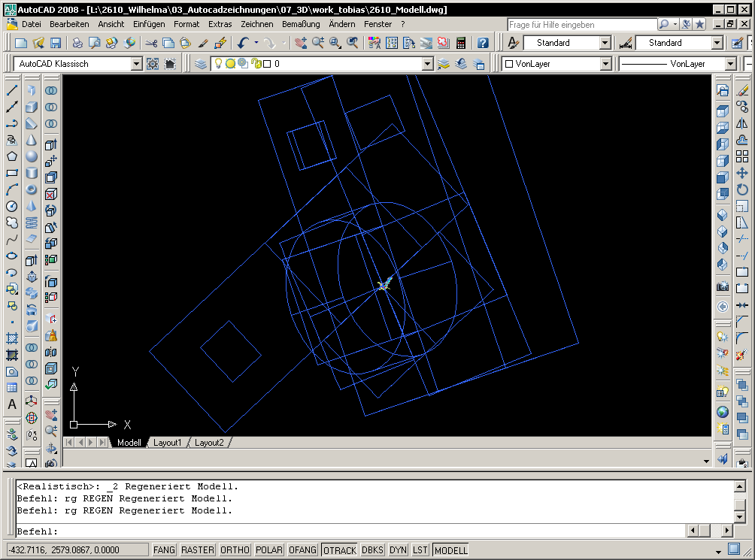Open the Layer Properties Manager
This screenshot has height=560, width=755.
point(201,63)
